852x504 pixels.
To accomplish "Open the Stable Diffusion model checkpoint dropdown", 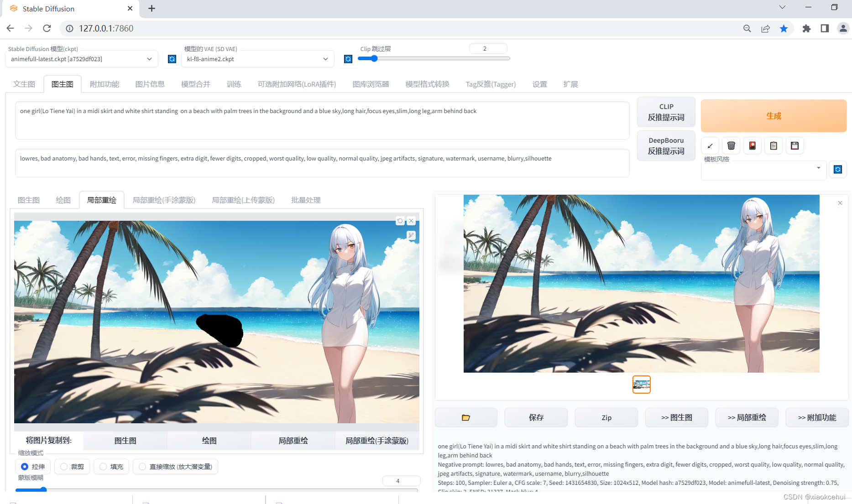I will click(x=82, y=59).
